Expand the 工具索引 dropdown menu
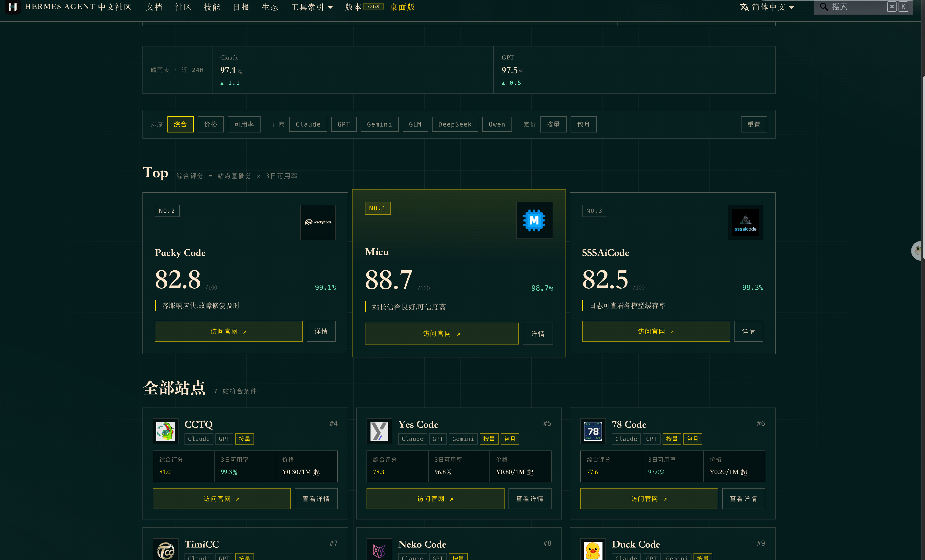The image size is (925, 560). coord(312,7)
